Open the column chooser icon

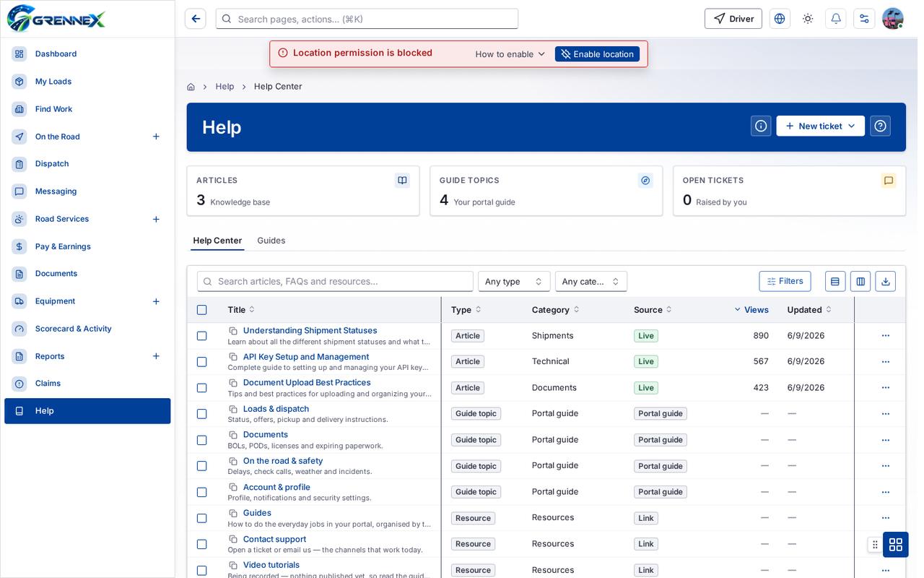tap(860, 281)
